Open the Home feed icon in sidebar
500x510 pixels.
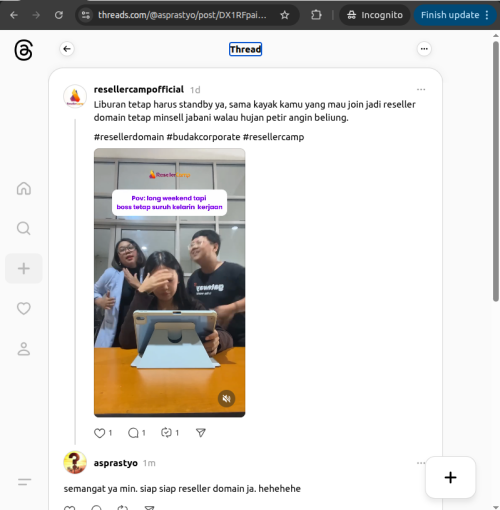24,188
